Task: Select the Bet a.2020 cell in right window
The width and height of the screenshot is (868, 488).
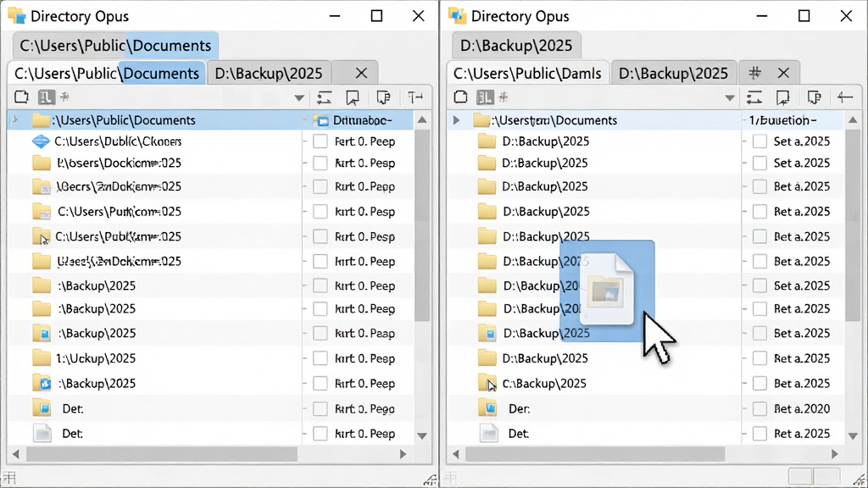Action: pos(802,409)
